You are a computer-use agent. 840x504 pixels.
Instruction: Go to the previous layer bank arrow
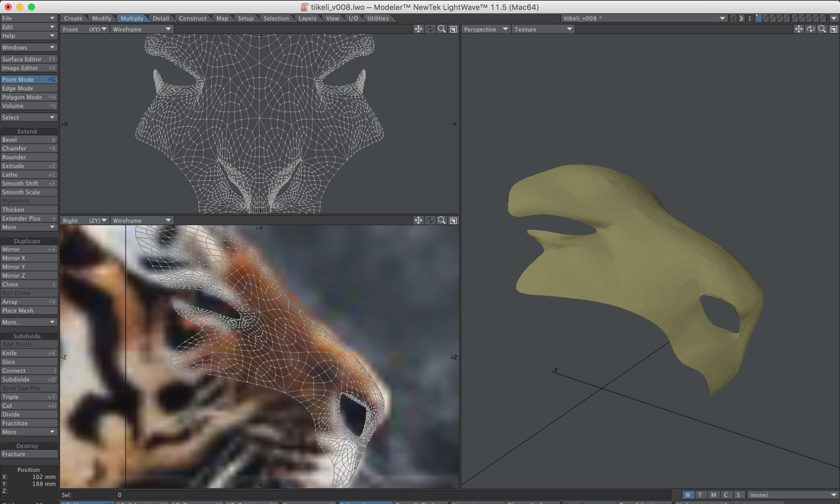(x=733, y=18)
